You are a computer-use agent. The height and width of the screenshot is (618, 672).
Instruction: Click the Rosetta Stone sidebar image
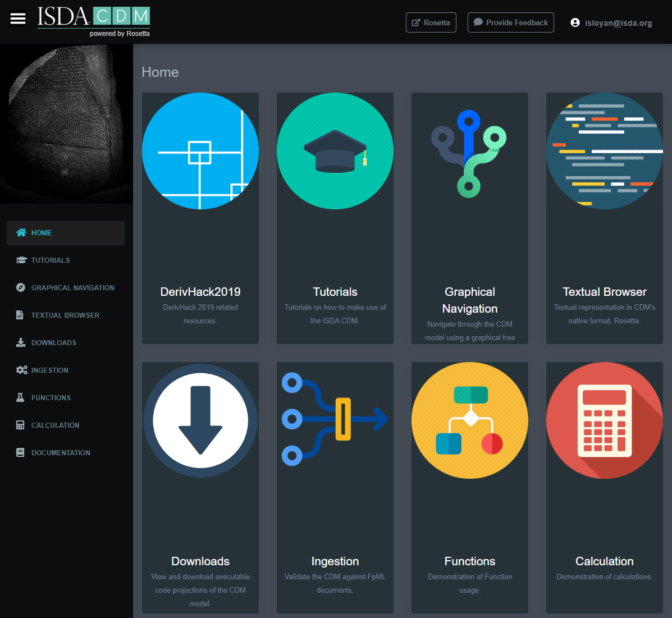coord(66,124)
